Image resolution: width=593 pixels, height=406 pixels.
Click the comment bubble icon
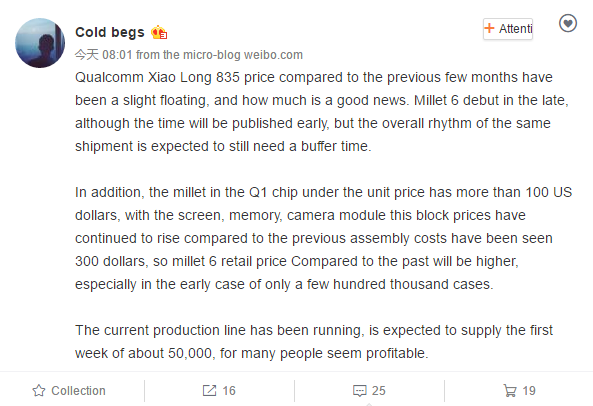(359, 391)
